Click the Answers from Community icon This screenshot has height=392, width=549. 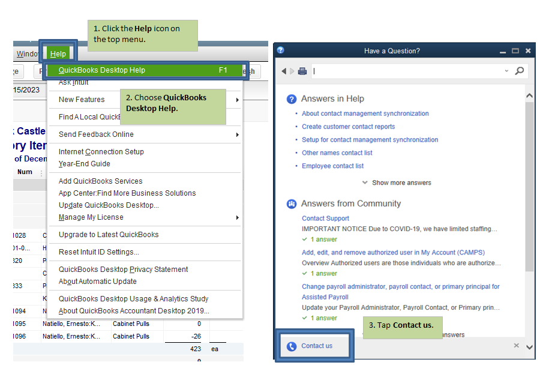[x=292, y=204]
